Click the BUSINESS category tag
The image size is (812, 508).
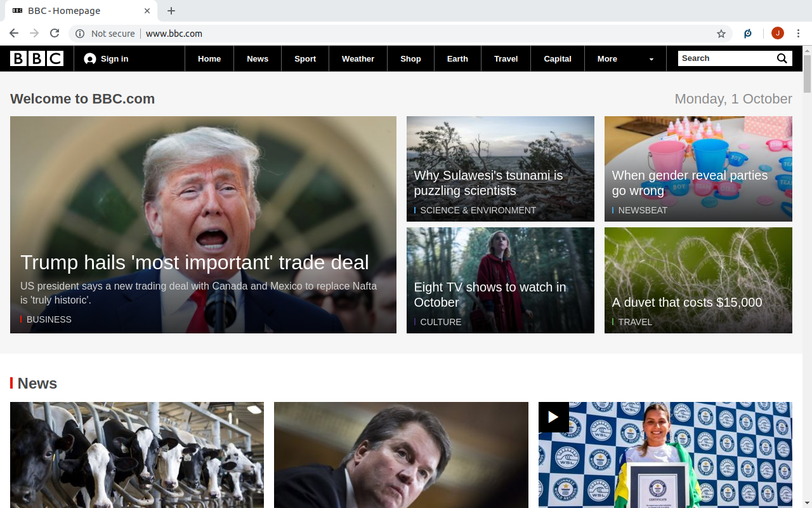(49, 319)
